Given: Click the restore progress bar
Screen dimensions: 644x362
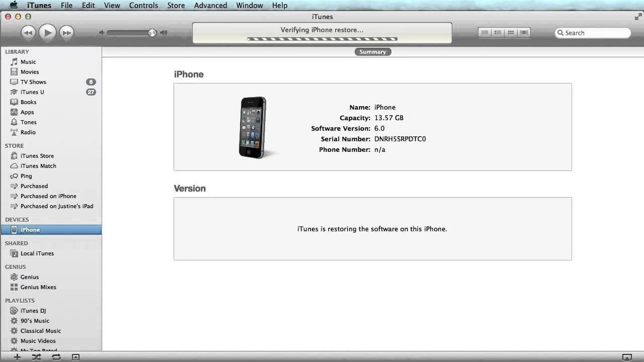Looking at the screenshot, I should (323, 39).
